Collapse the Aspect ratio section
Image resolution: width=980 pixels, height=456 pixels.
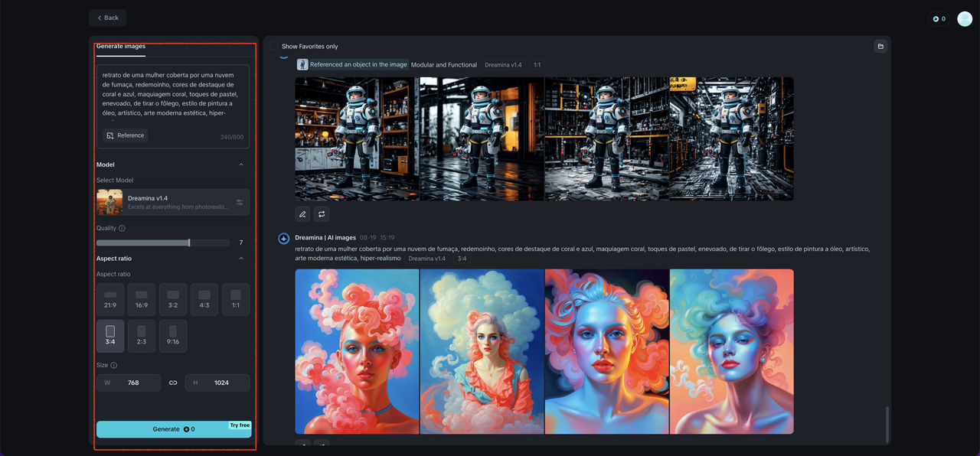pyautogui.click(x=241, y=259)
